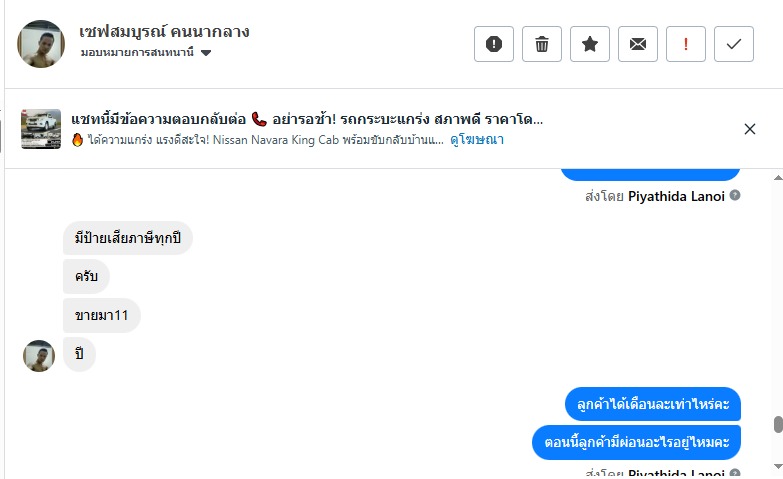Click the pickup truck ad thumbnail
Screen dimensions: 783x479
pos(41,129)
